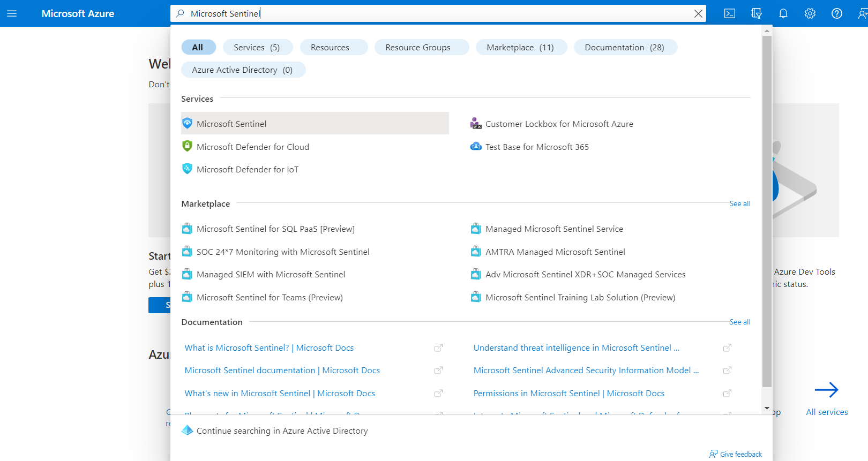Clear the search box with X
The image size is (868, 461).
(x=698, y=13)
